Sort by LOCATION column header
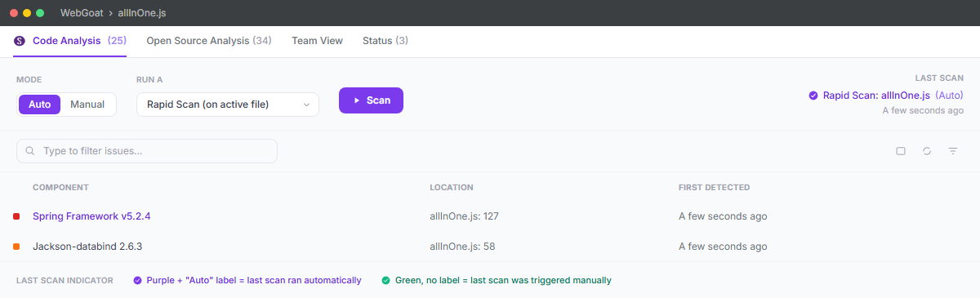Viewport: 980px width, 298px height. [x=452, y=188]
